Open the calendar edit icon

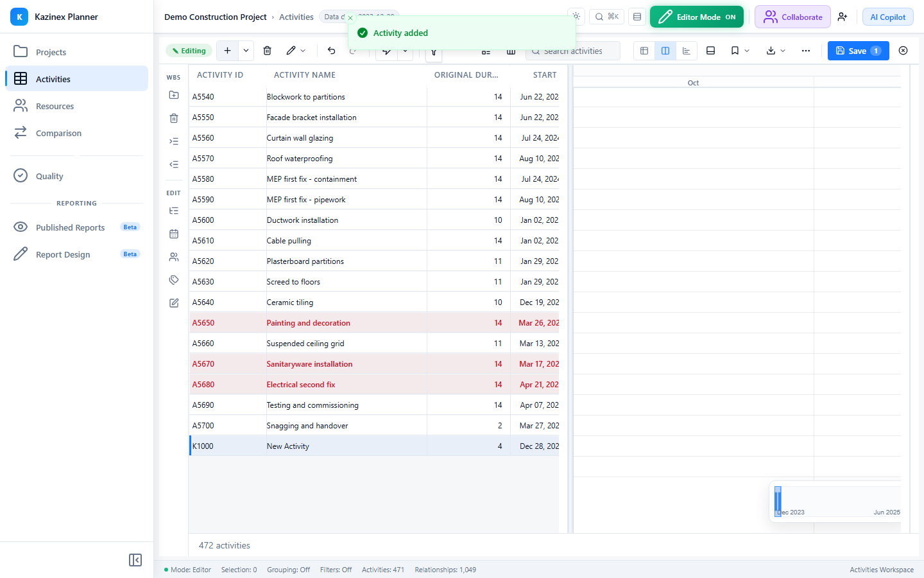point(174,234)
